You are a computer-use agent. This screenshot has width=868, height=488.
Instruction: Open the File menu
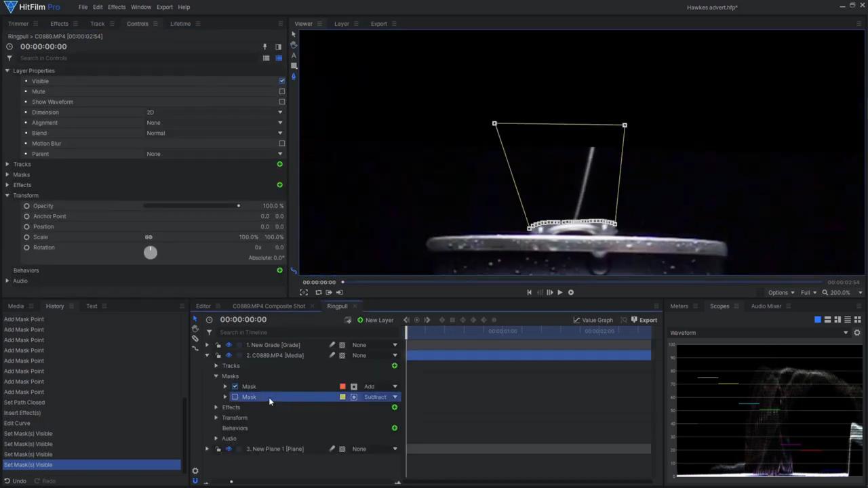83,7
